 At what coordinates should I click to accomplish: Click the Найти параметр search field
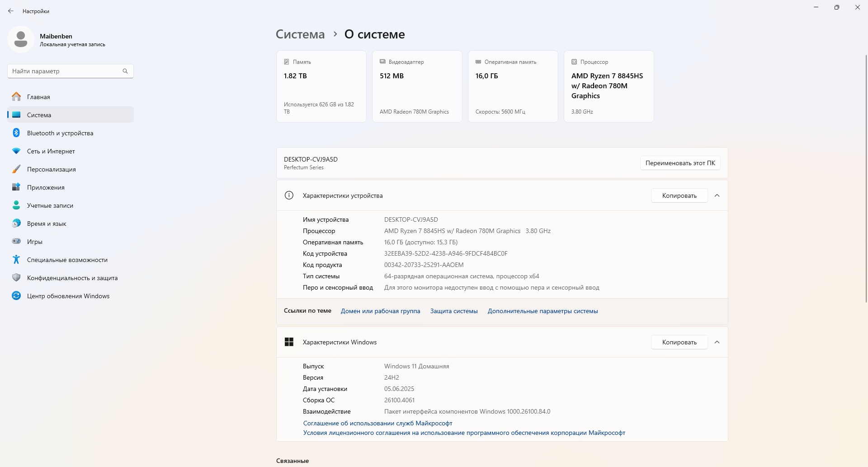[x=66, y=71]
